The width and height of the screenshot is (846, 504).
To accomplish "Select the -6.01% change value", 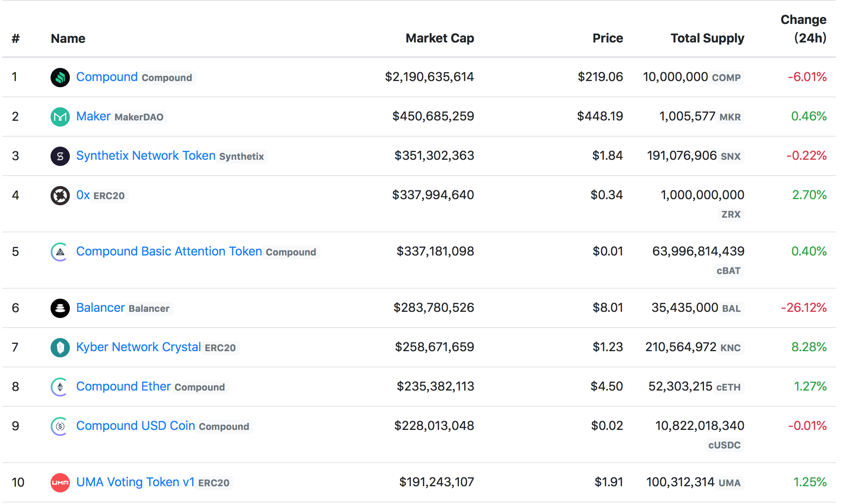I will (807, 77).
